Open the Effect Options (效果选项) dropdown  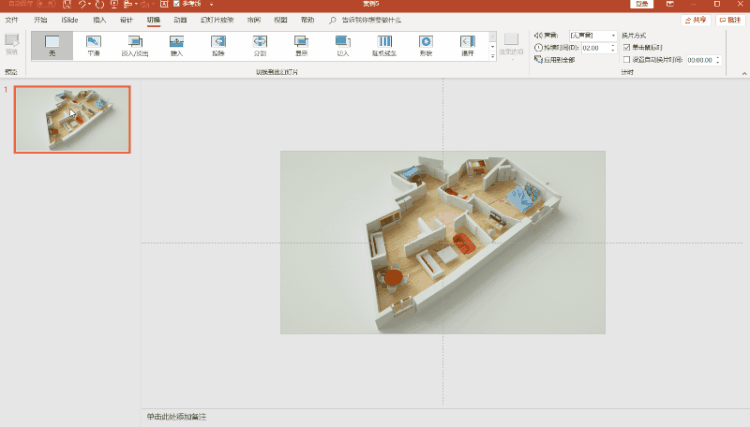511,45
